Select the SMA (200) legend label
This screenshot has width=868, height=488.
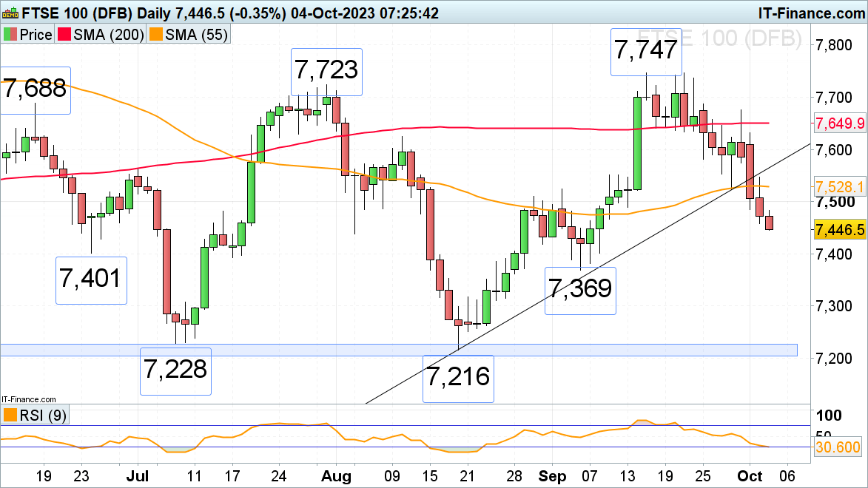pos(109,35)
